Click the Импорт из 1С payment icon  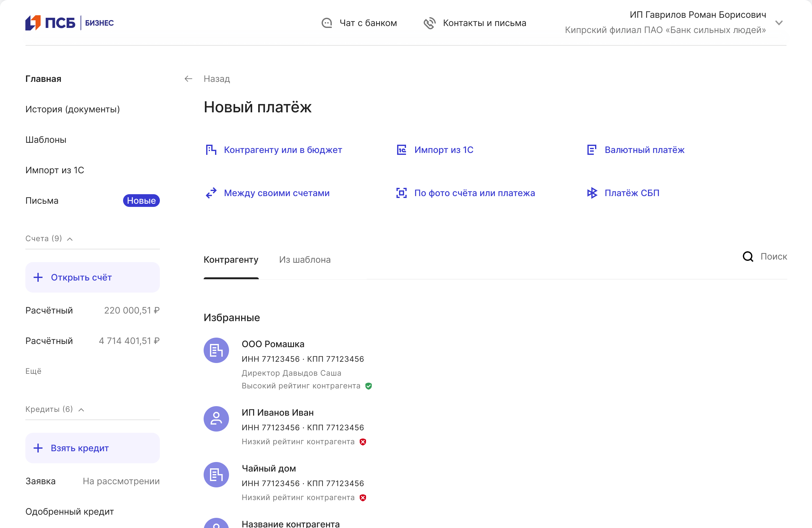(401, 150)
